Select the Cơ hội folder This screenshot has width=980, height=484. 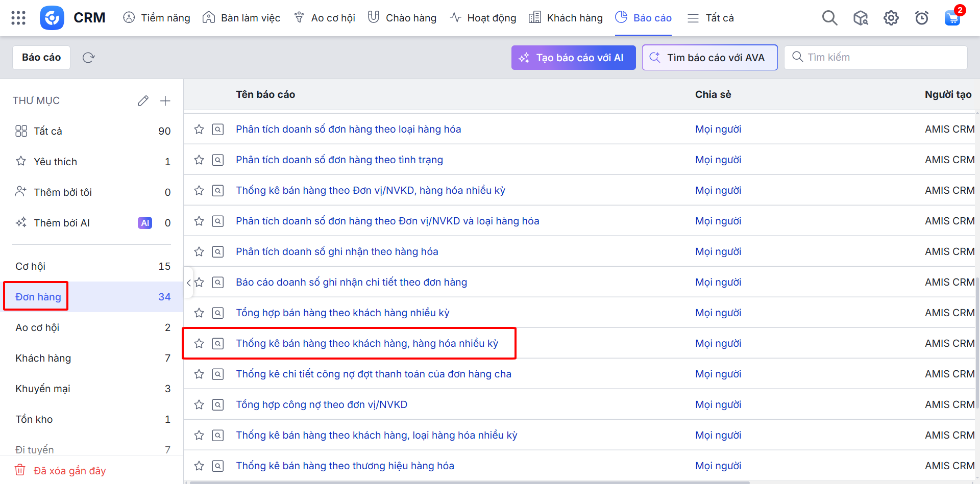[x=31, y=266]
